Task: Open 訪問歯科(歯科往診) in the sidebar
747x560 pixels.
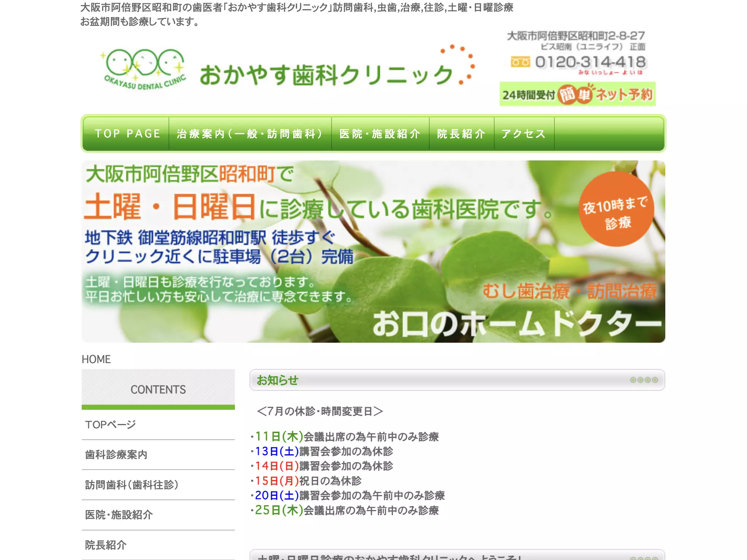Action: (158, 485)
